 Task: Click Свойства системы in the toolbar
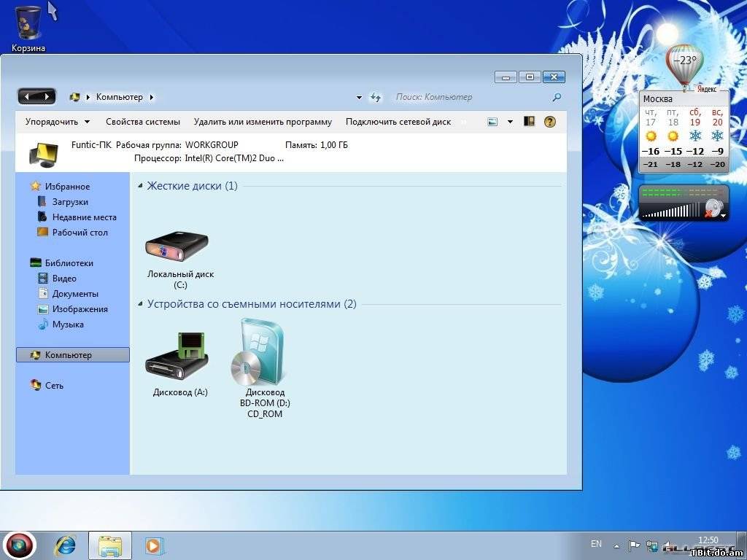click(x=143, y=122)
